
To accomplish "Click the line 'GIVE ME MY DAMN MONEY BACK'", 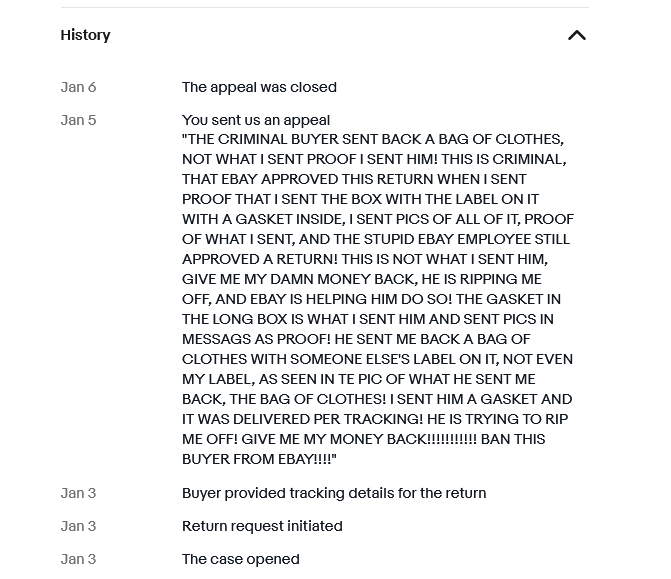I will click(x=362, y=279).
